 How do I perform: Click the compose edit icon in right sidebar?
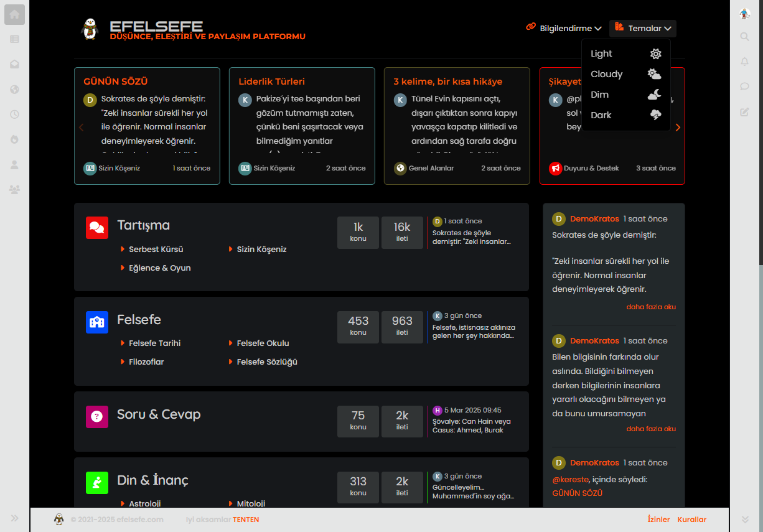pyautogui.click(x=744, y=112)
